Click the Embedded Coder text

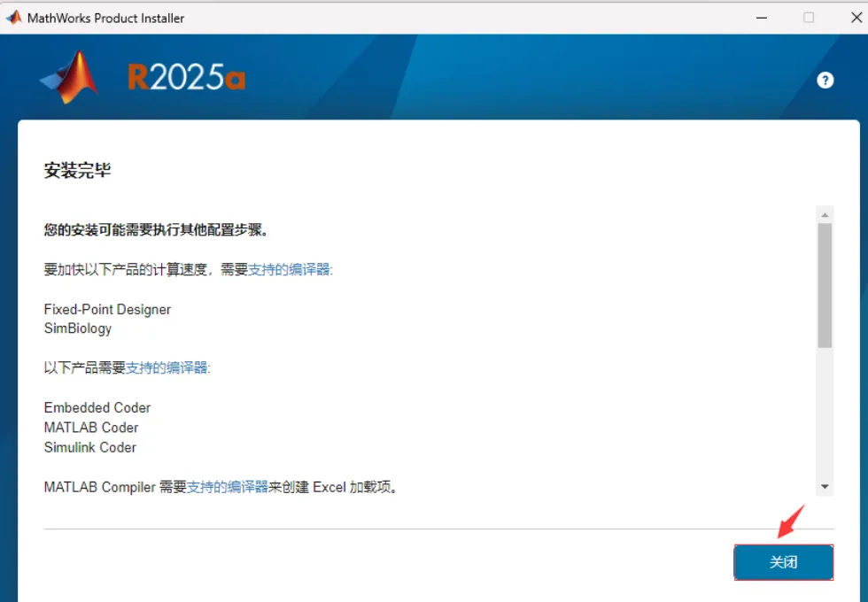97,408
